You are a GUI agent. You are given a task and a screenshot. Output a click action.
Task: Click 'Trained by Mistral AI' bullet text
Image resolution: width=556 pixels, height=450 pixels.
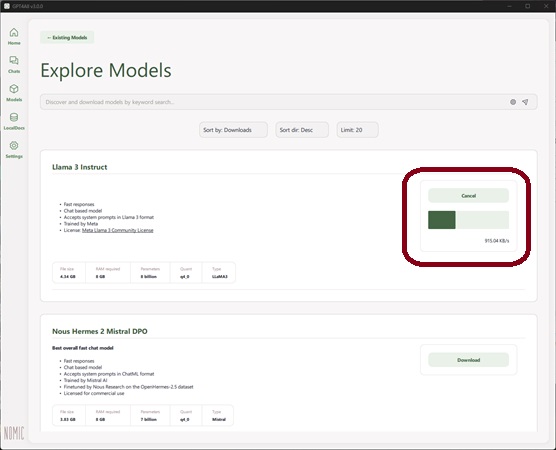[x=85, y=380]
